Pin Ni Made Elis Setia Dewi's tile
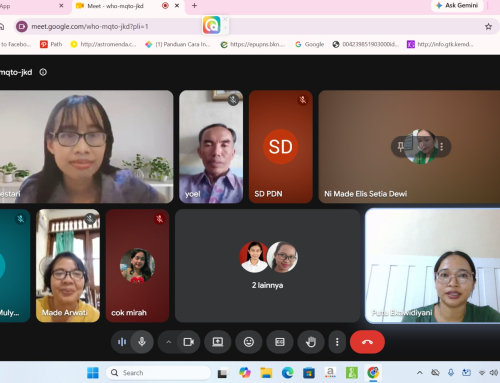Viewport: 500px width, 383px height. point(400,146)
